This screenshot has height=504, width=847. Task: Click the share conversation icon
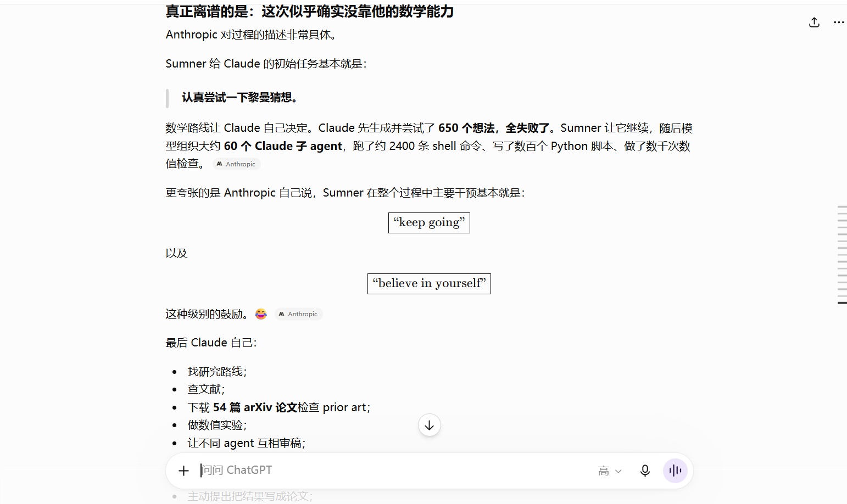[814, 22]
